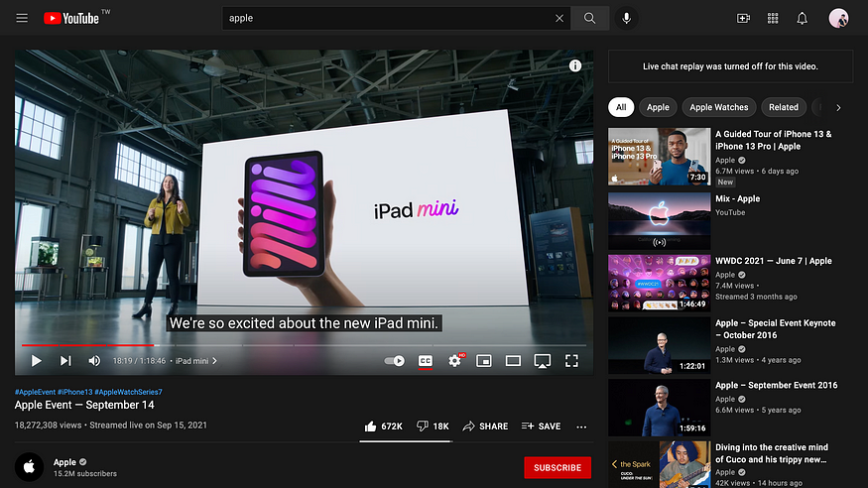
Task: Start voice search with microphone
Action: 626,18
